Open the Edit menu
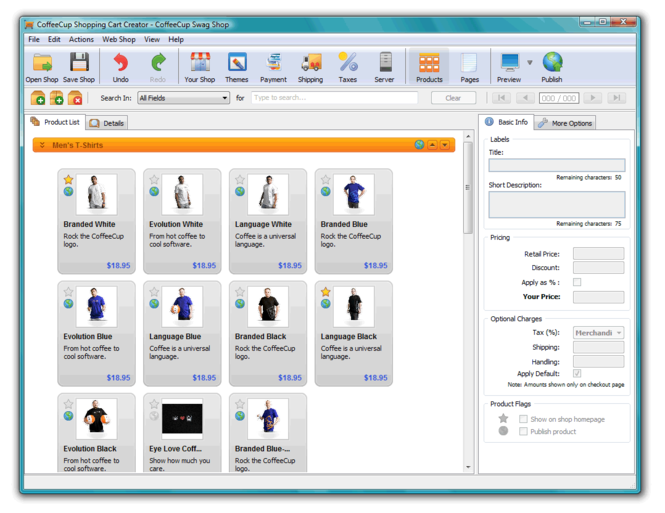 click(x=54, y=39)
